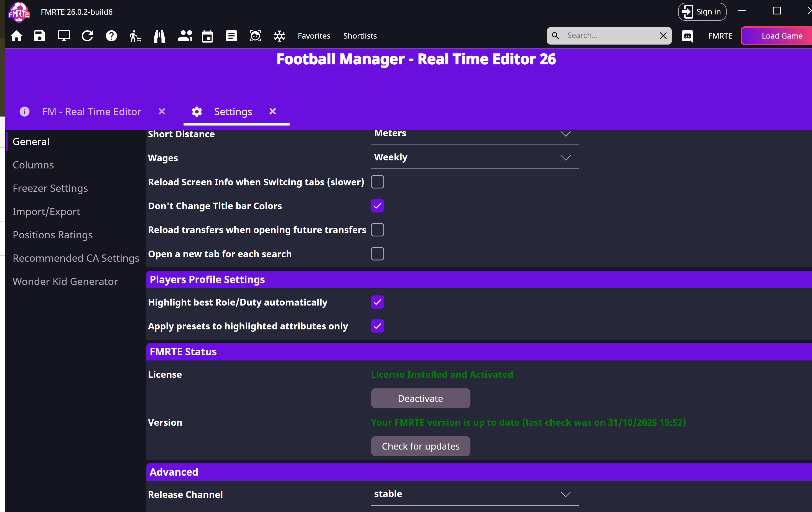The image size is (812, 512).
Task: Open the calendar icon in toolbar
Action: pos(207,36)
